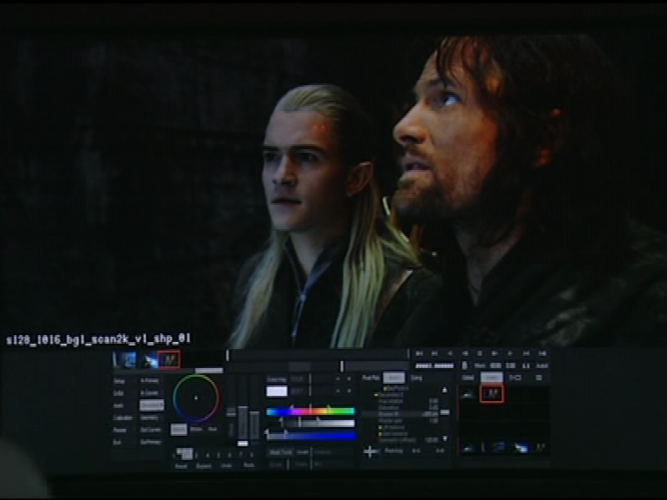Toggle the highlighted button below the color wheel
The height and width of the screenshot is (500, 667).
[x=178, y=429]
